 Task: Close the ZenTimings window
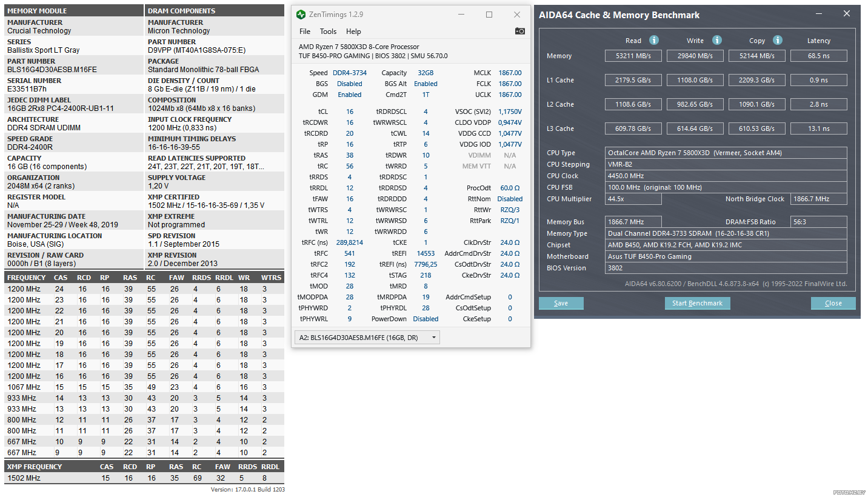[x=517, y=15]
